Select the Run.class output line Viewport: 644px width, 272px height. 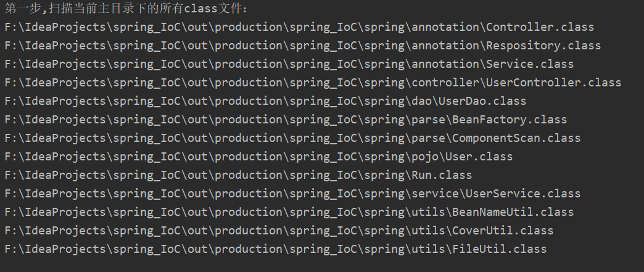pyautogui.click(x=238, y=175)
